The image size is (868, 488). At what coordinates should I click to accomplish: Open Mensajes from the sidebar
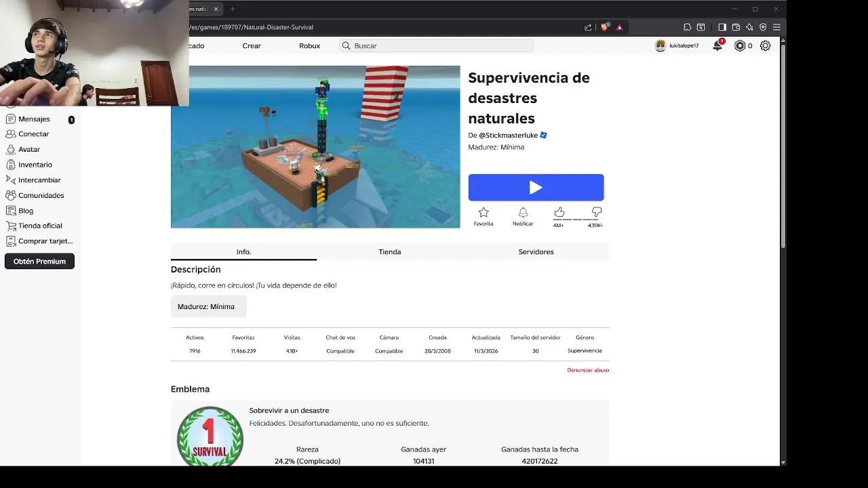point(34,119)
